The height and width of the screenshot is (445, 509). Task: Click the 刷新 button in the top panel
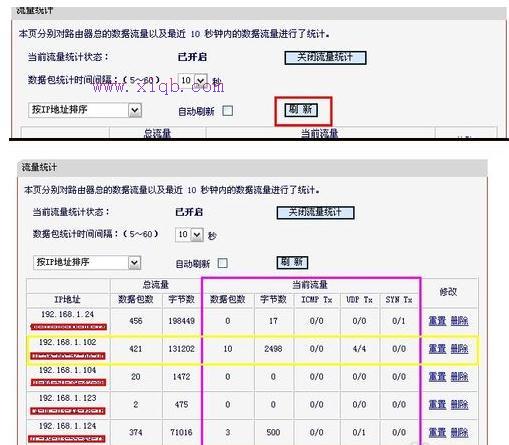[301, 110]
